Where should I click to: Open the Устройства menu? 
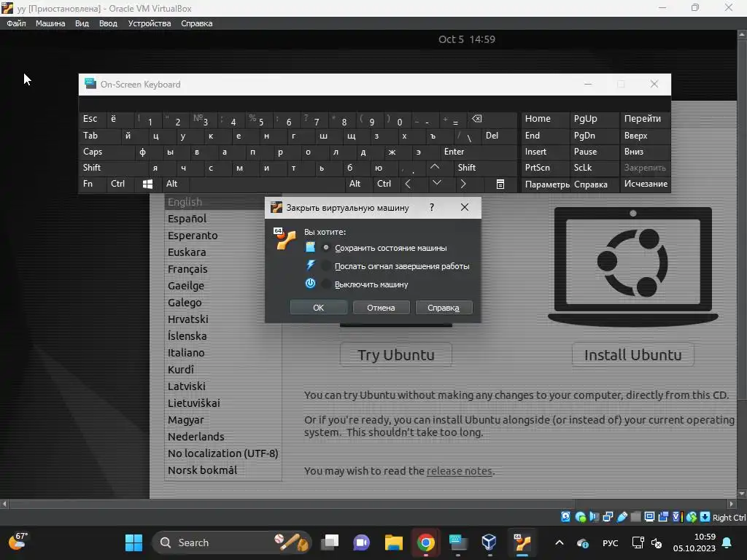(150, 23)
